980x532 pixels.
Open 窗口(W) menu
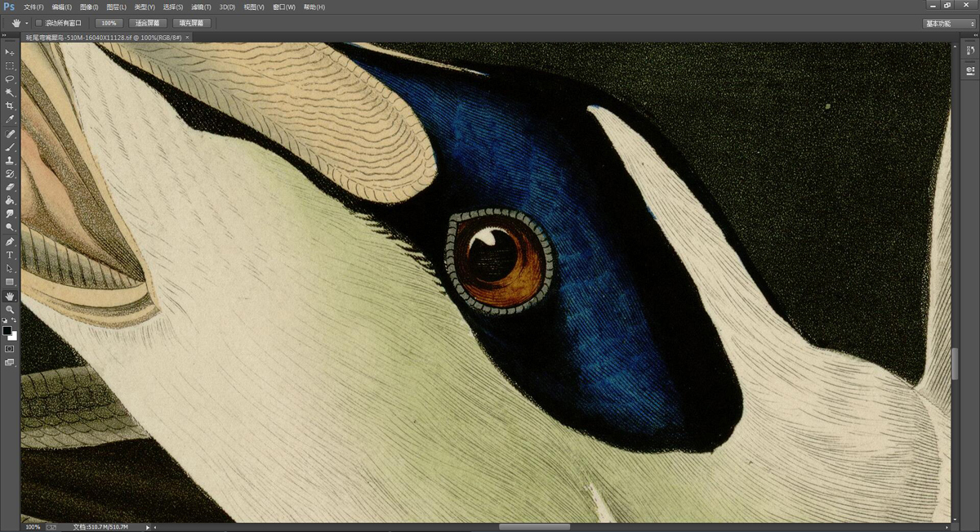284,7
